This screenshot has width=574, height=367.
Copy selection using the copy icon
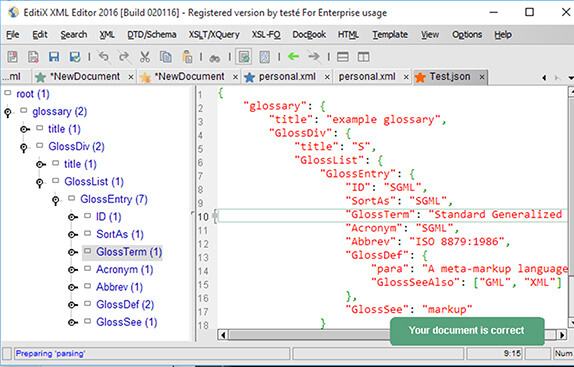coord(166,57)
